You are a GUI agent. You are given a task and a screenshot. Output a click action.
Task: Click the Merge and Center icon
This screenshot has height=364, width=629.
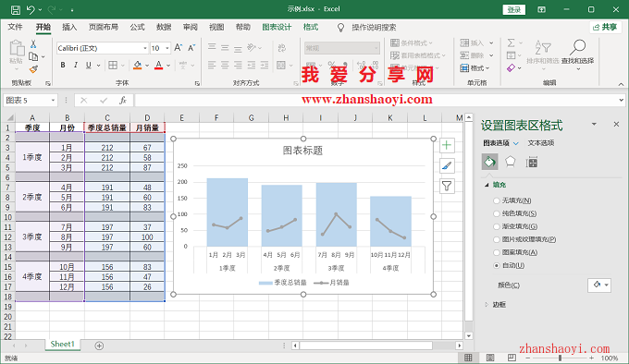(281, 65)
